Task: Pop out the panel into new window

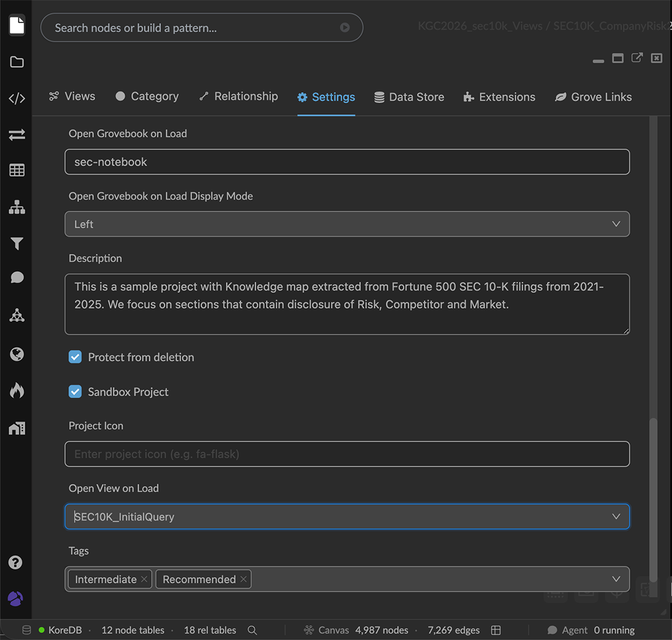Action: pos(637,58)
